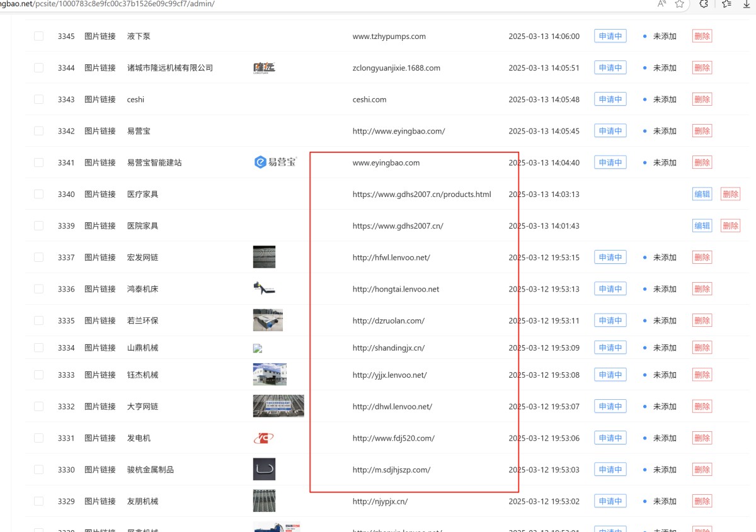Delete the 液下泵 entry in row 3345

tap(702, 37)
